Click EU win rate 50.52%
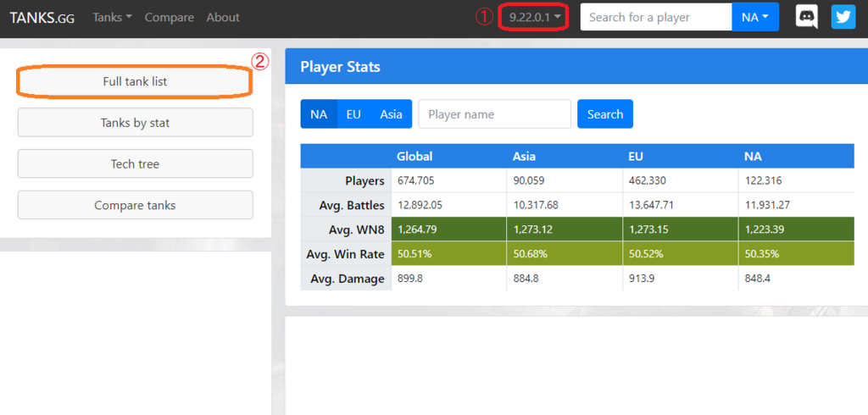Image resolution: width=868 pixels, height=415 pixels. tap(681, 254)
